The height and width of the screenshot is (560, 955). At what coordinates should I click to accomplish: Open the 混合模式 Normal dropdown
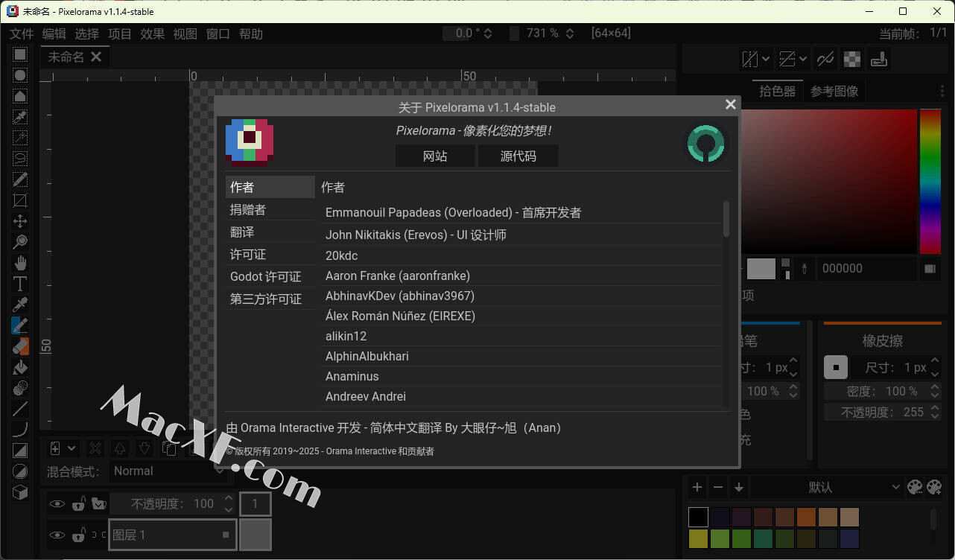click(x=168, y=471)
